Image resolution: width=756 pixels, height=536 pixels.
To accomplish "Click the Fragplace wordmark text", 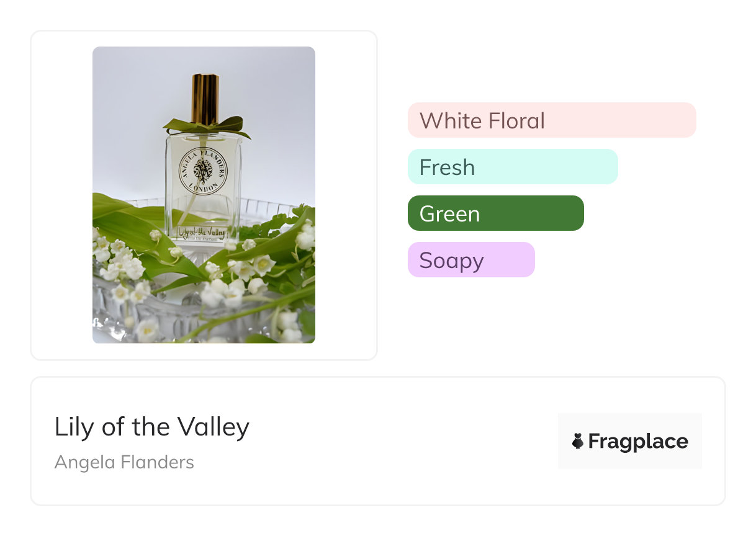I will pos(637,441).
